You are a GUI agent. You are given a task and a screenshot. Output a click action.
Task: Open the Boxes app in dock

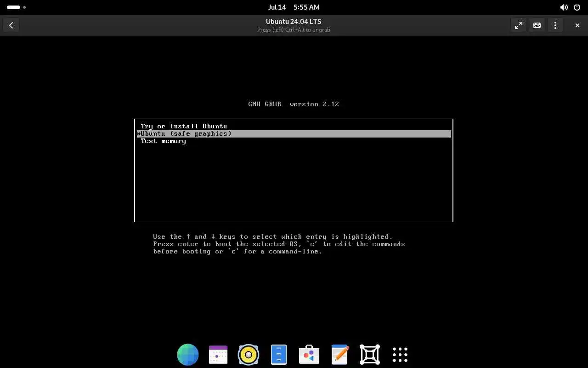pos(370,355)
